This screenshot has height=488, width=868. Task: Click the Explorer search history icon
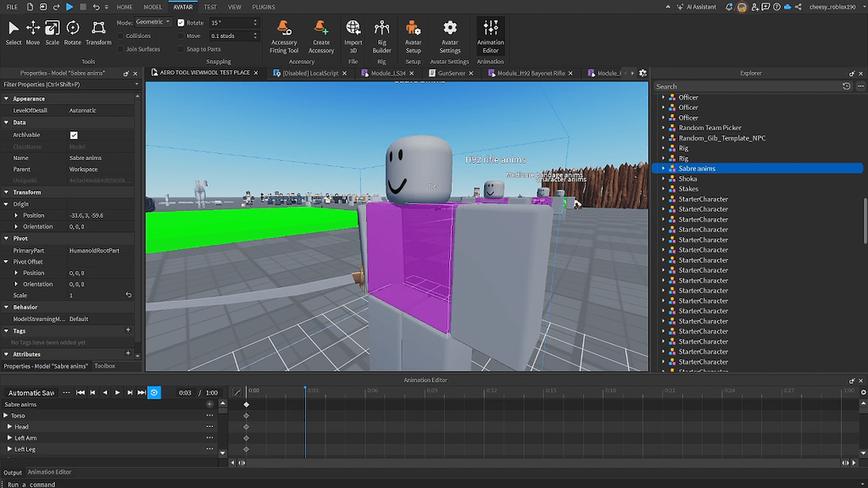pos(847,86)
